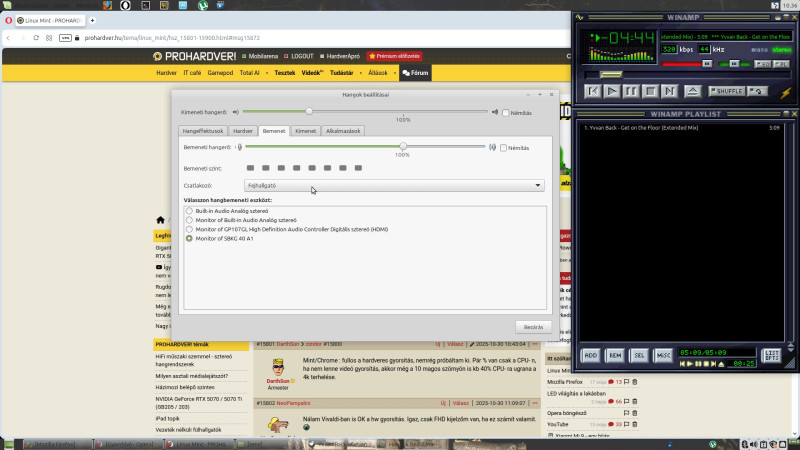This screenshot has height=450, width=800.
Task: Mute input volume checkbox Némítás
Action: 504,148
